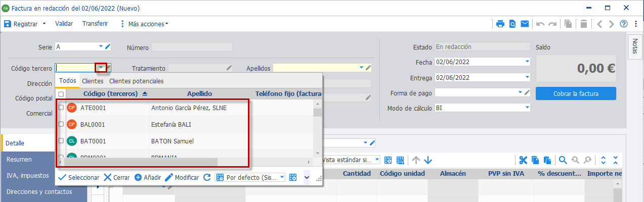Open print preview document icon
The image size is (644, 202).
(512, 24)
